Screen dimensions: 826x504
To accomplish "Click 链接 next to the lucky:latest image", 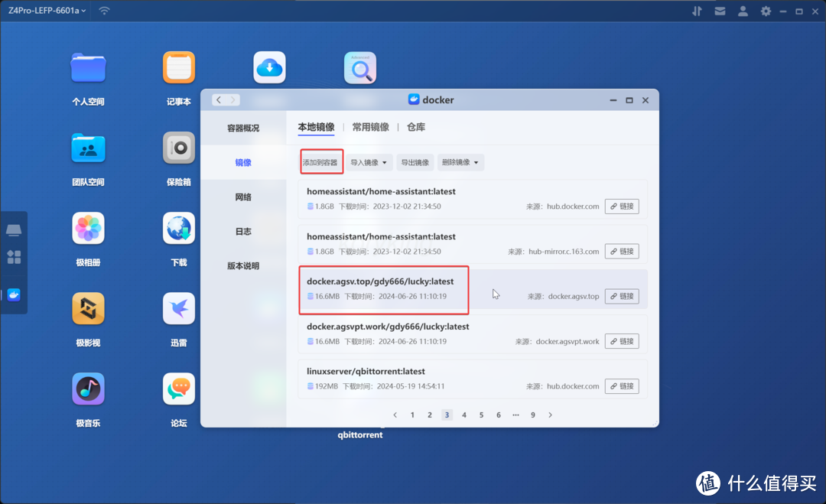I will click(622, 296).
